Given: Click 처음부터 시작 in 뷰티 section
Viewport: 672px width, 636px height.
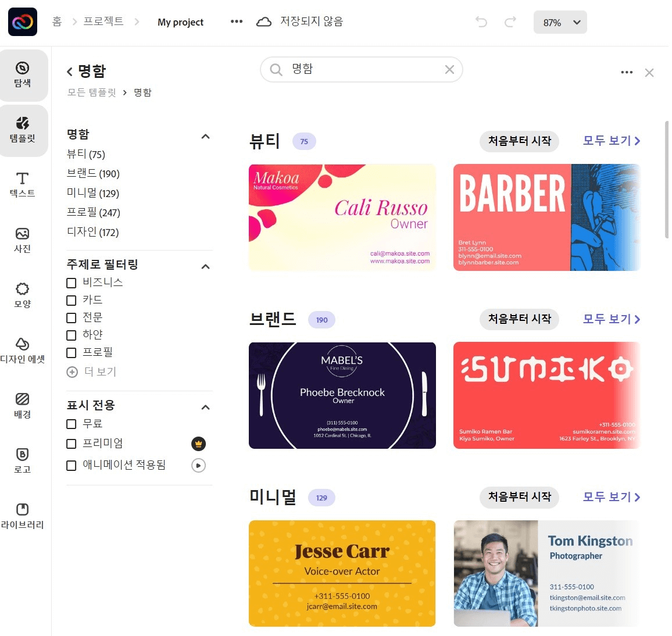Looking at the screenshot, I should tap(520, 141).
